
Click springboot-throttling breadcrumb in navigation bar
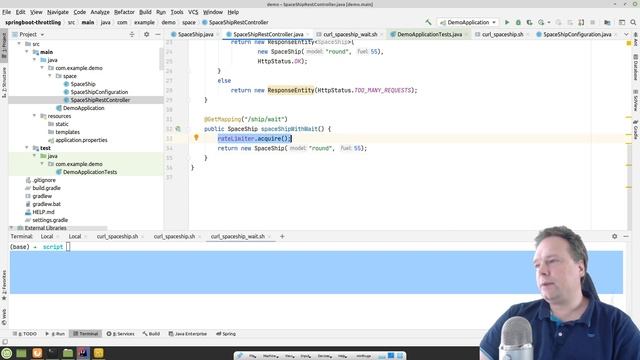(33, 22)
